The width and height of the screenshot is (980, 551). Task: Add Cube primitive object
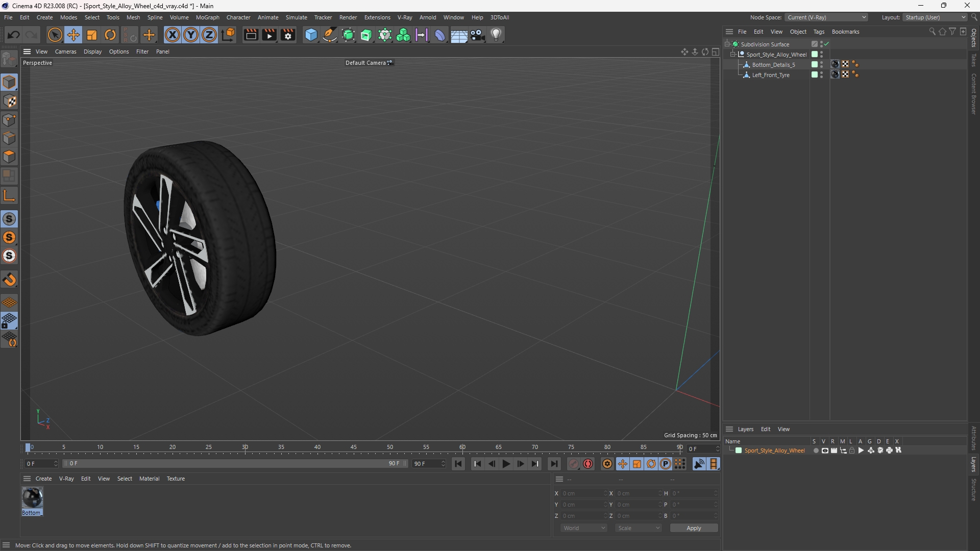click(311, 35)
